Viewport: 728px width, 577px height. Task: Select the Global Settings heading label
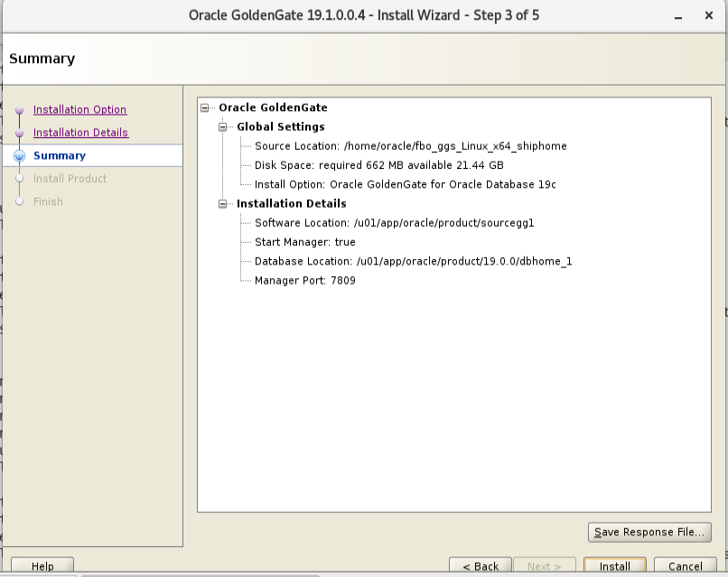[280, 126]
